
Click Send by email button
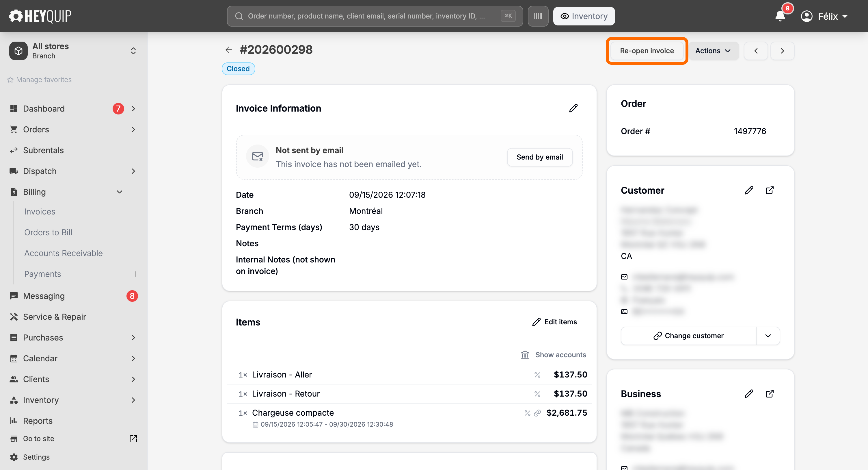tap(539, 157)
